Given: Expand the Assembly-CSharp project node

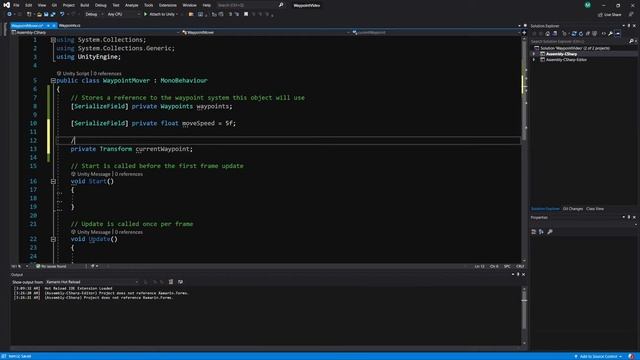Looking at the screenshot, I should (534, 54).
